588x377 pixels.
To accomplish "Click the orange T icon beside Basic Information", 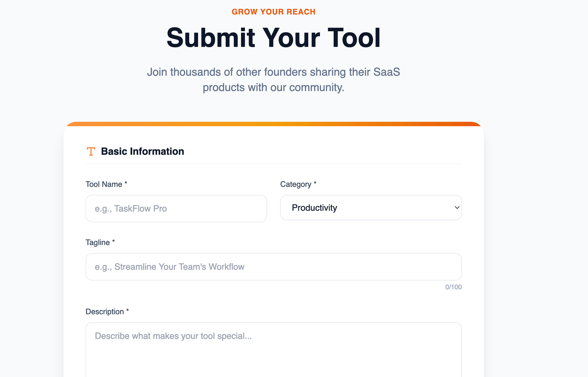I will [91, 152].
